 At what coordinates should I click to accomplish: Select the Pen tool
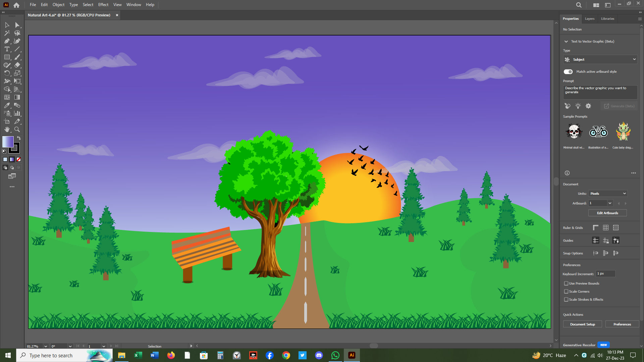[7, 41]
